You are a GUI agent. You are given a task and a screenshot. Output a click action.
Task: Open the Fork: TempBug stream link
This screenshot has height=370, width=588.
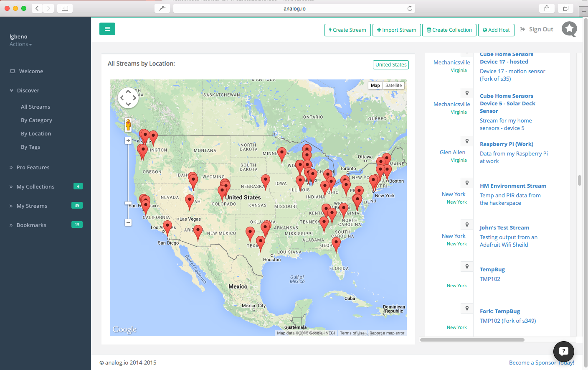[500, 311]
